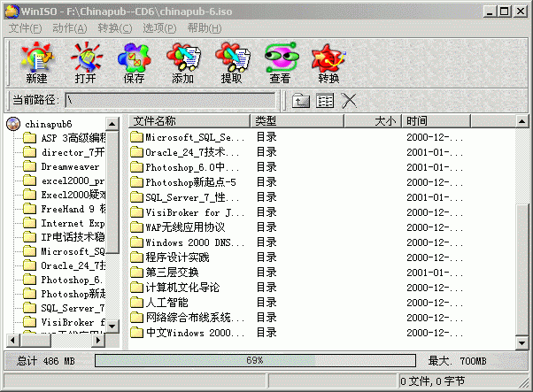Click the file list vertical scrollbar thumb

click(521, 269)
